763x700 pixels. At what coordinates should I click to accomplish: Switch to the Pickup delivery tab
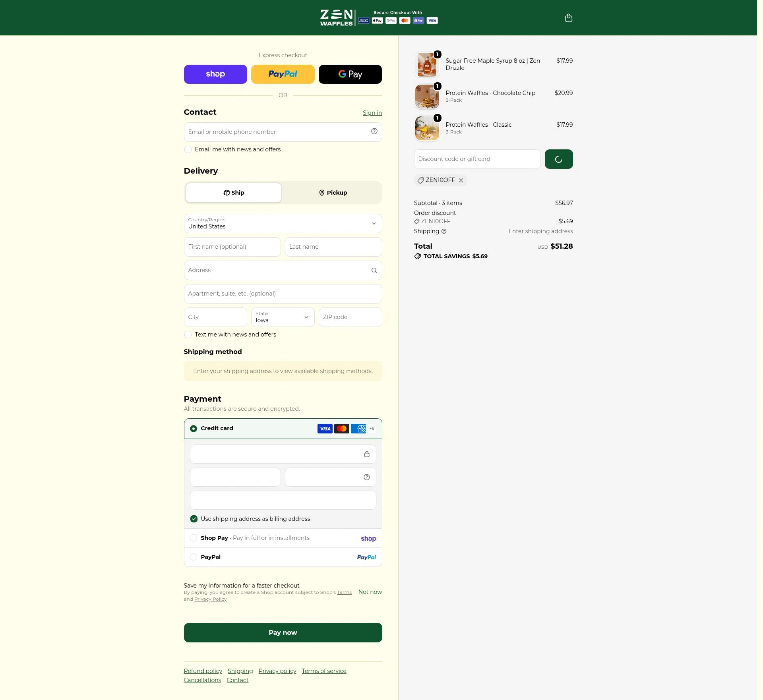(x=333, y=193)
